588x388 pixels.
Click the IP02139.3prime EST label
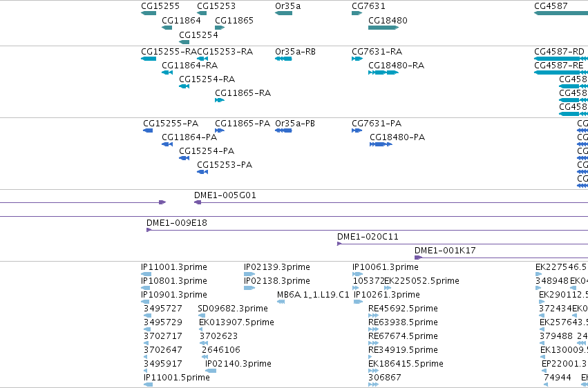(277, 267)
